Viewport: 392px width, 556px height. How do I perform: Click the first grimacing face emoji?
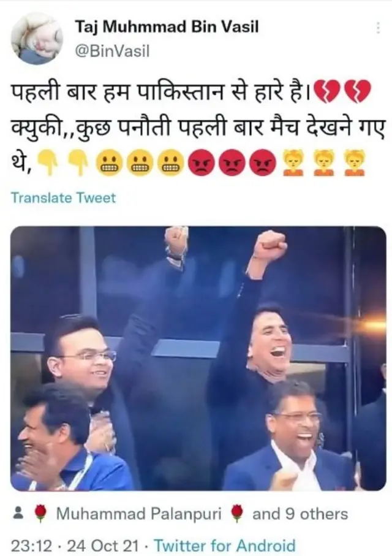(109, 163)
